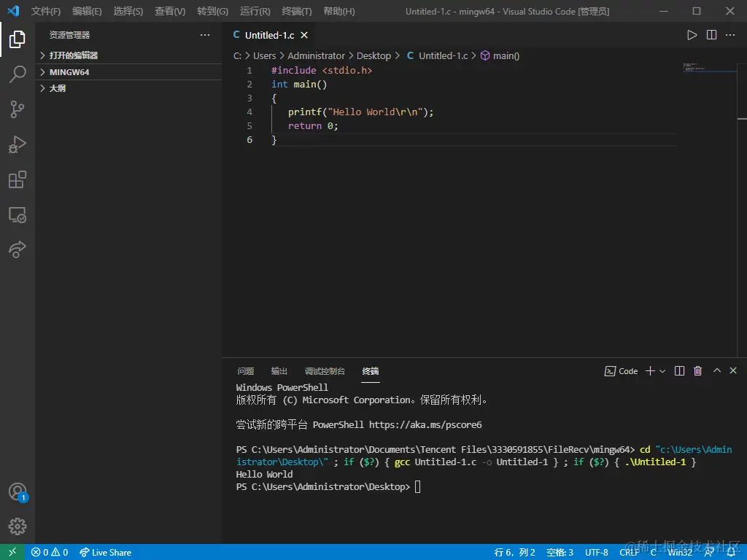Expand the 大纲 outline section
Image resolution: width=747 pixels, height=560 pixels.
[x=128, y=88]
